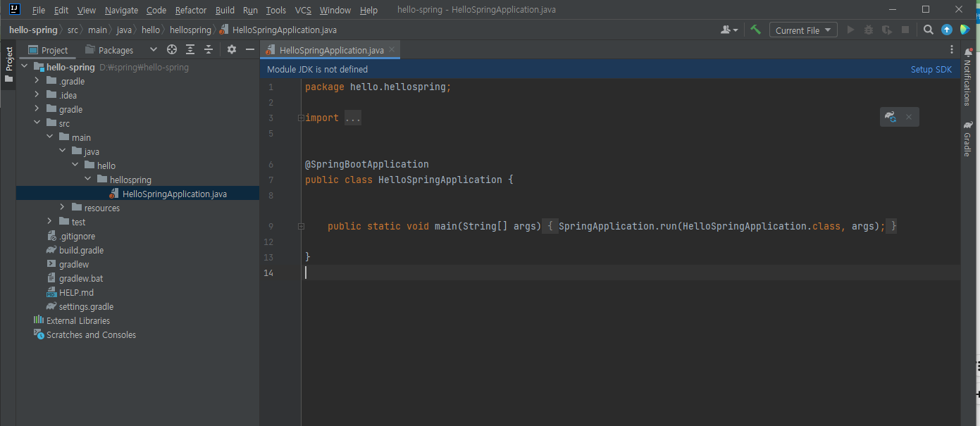
Task: Toggle the Project side tool button
Action: tap(8, 65)
